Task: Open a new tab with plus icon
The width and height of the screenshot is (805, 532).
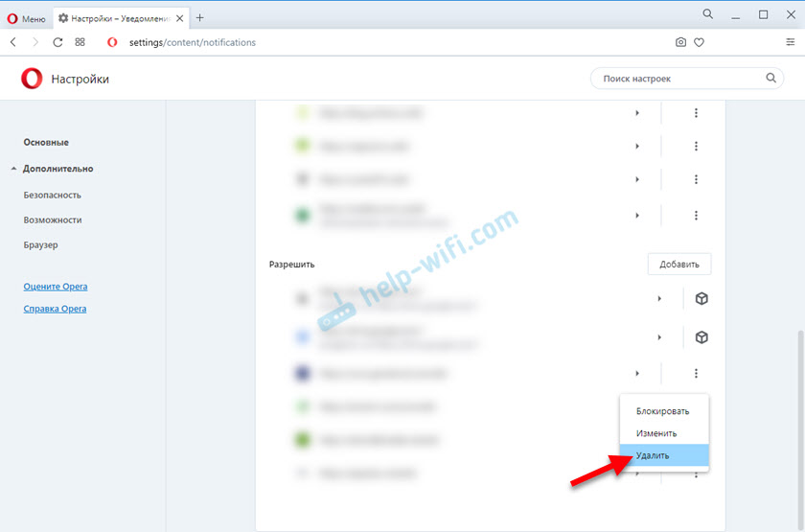Action: click(x=199, y=18)
